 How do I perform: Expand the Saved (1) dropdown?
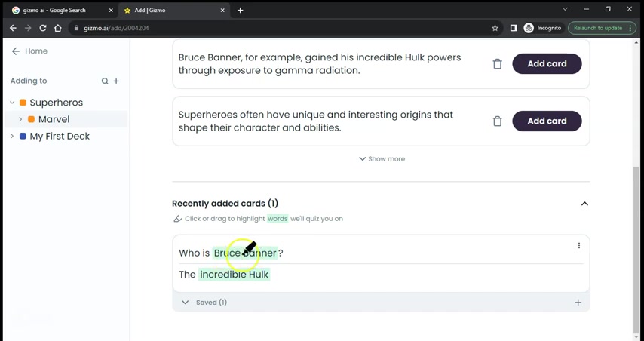pos(186,303)
